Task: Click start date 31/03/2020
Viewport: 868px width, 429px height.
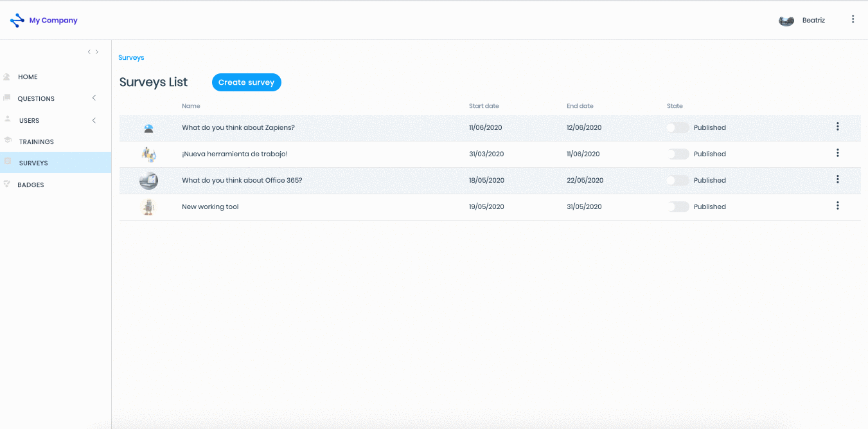Action: pos(486,154)
